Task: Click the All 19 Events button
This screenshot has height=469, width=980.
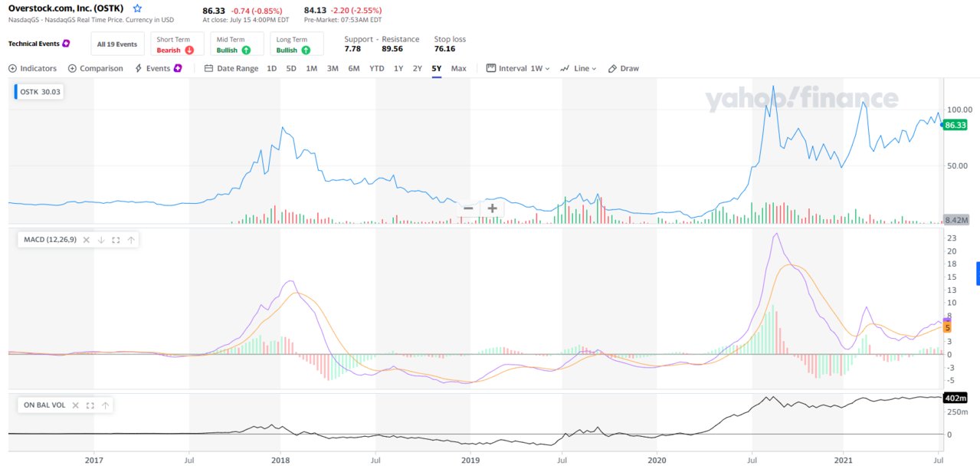Action: [x=117, y=44]
